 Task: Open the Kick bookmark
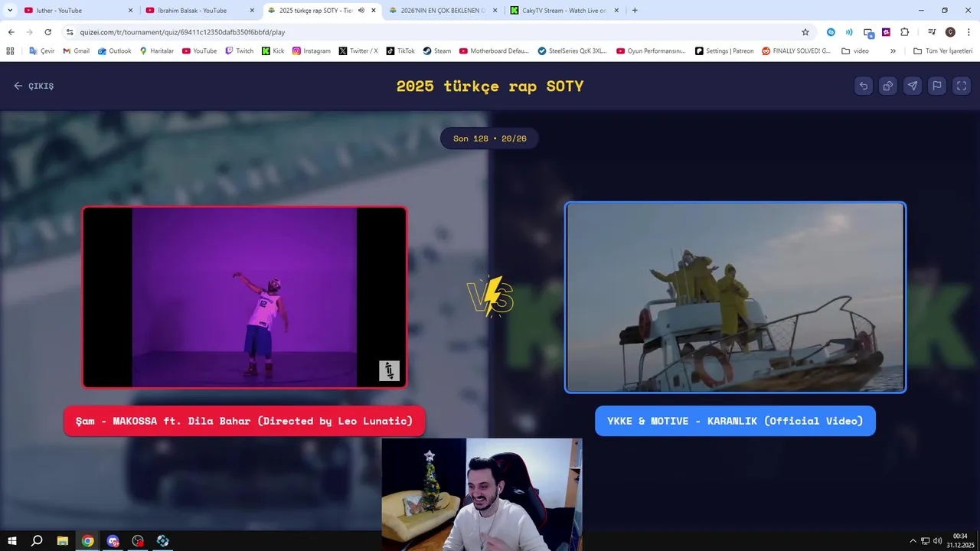[x=273, y=51]
